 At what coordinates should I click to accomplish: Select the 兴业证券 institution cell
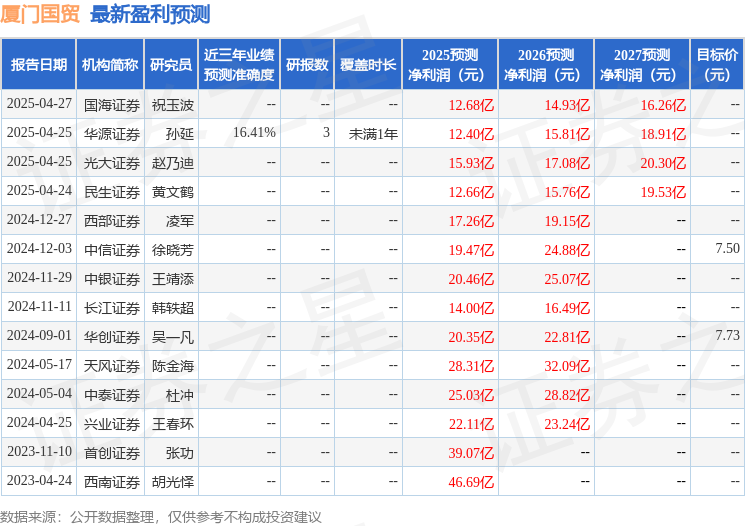click(112, 424)
